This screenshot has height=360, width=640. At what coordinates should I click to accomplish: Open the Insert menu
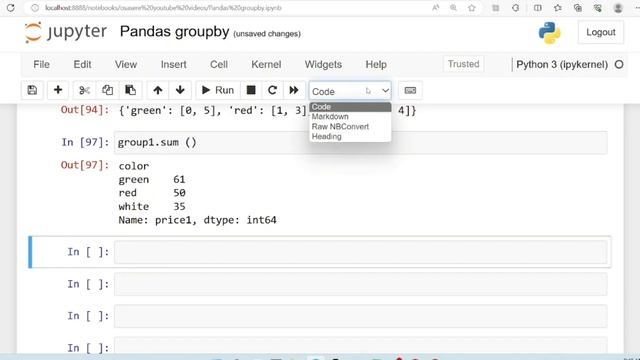pos(173,64)
